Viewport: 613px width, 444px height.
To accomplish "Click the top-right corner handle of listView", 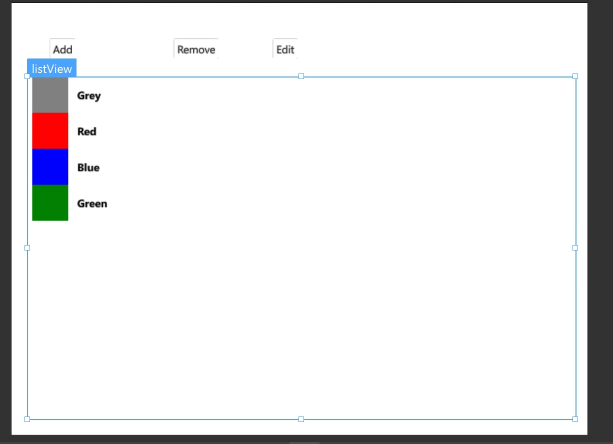I will coord(575,76).
